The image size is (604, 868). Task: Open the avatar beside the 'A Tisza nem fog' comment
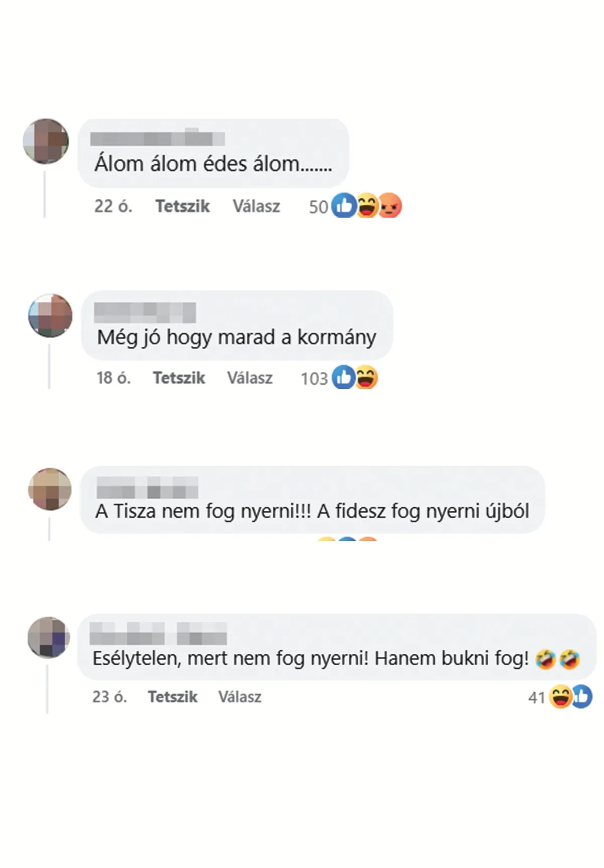click(50, 489)
